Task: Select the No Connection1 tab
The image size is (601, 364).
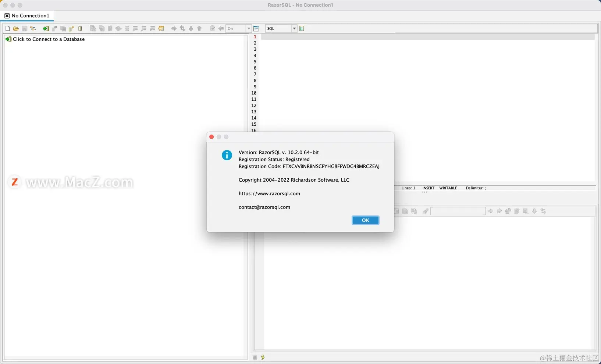Action: 31,15
